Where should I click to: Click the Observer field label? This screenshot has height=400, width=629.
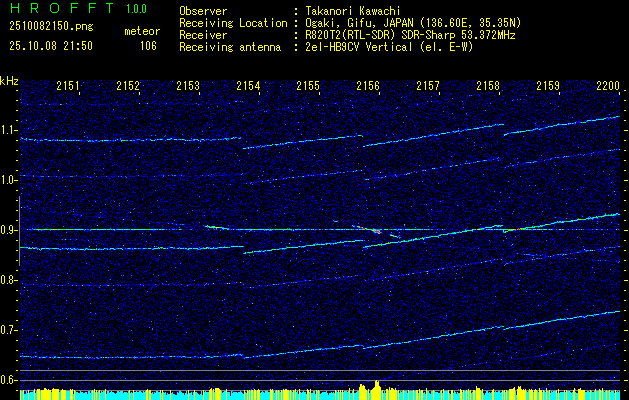pyautogui.click(x=203, y=11)
